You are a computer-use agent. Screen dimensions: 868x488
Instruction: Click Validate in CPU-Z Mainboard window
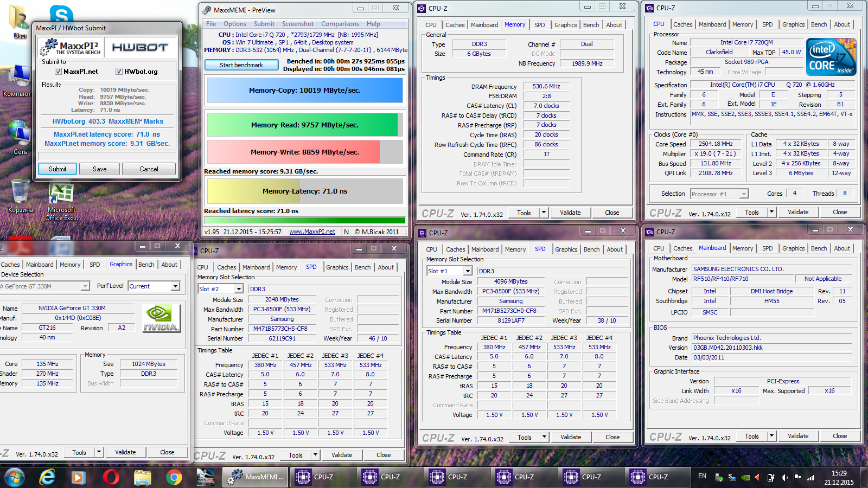point(798,436)
